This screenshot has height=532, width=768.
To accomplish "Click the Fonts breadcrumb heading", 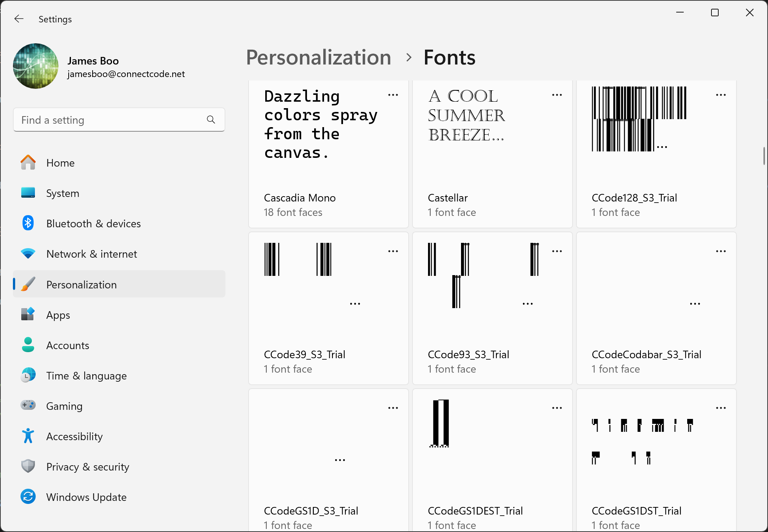I will (x=449, y=58).
